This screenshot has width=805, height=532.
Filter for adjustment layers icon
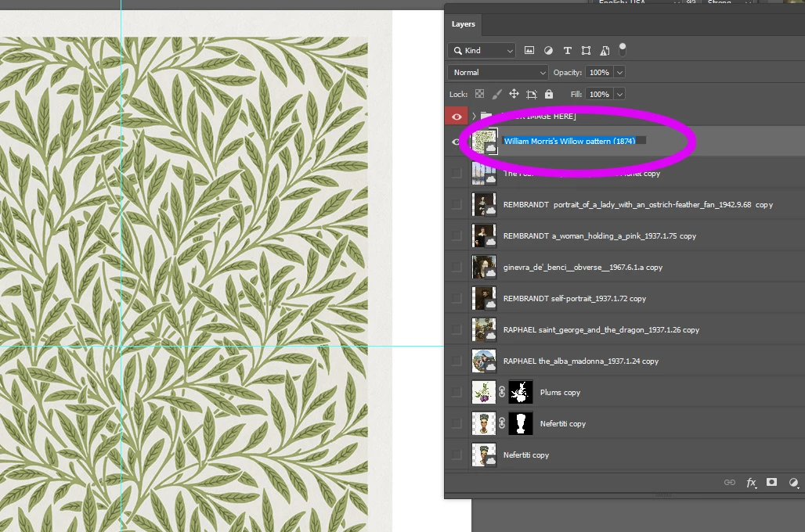click(548, 50)
